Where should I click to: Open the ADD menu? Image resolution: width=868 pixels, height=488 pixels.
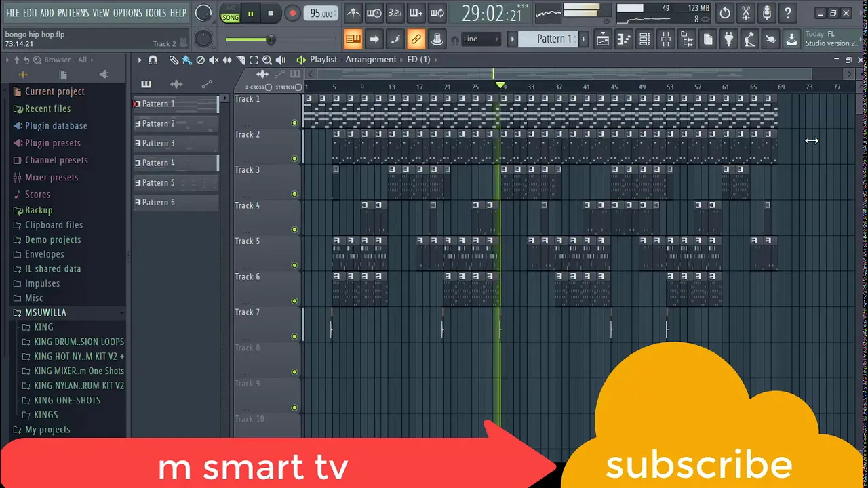[x=47, y=13]
